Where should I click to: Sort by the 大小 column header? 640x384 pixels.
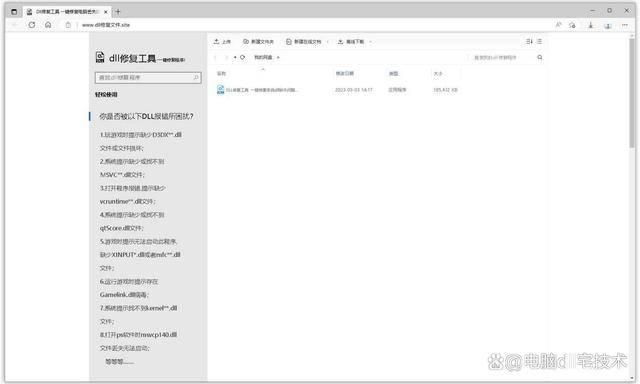click(438, 73)
